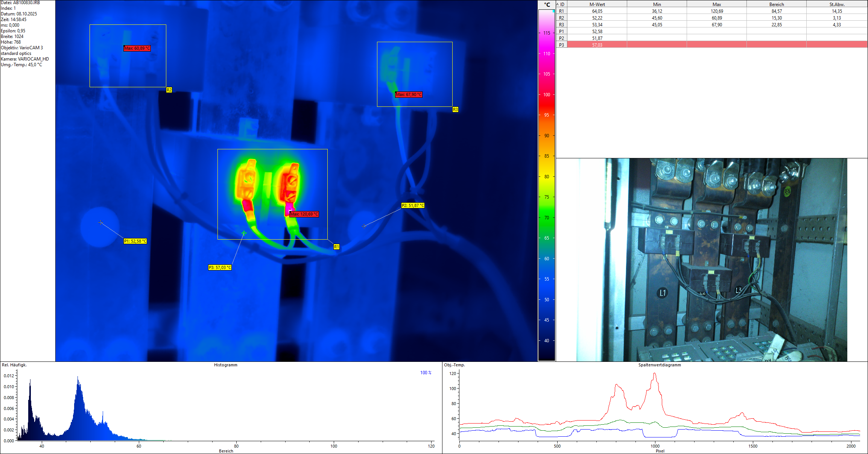This screenshot has height=454, width=868.
Task: Select the yellow R1 region tag
Action: tap(336, 247)
